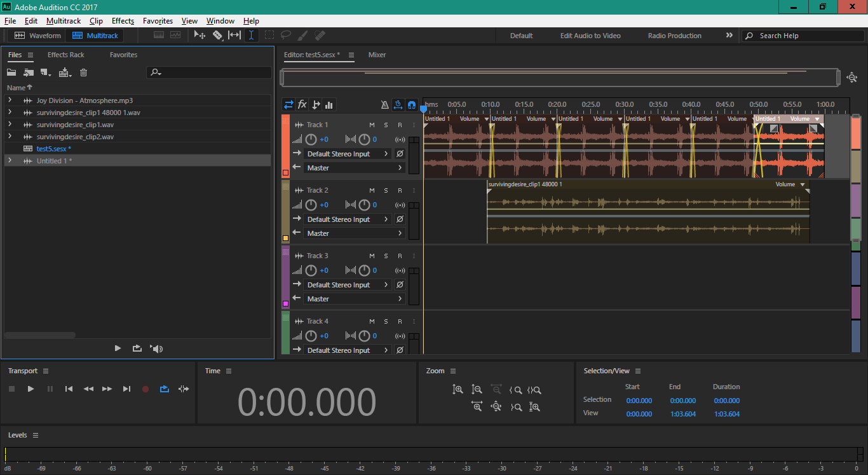Select the Time Selection tool
This screenshot has height=475, width=868.
click(252, 36)
